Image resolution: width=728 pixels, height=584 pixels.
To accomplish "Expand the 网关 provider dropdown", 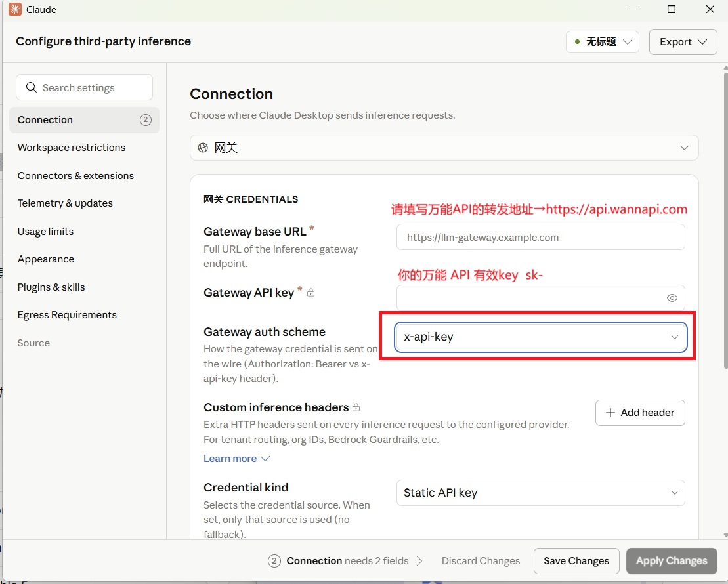I will click(444, 148).
